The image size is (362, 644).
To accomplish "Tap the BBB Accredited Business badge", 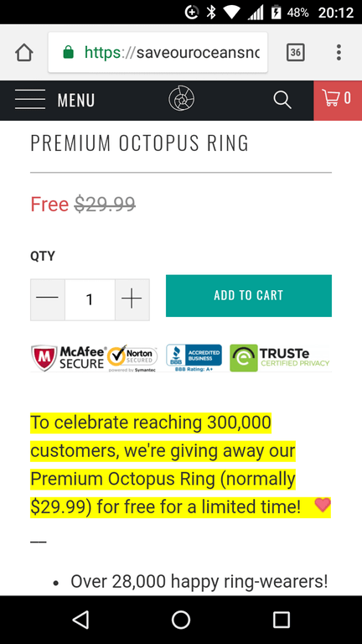I will 194,358.
